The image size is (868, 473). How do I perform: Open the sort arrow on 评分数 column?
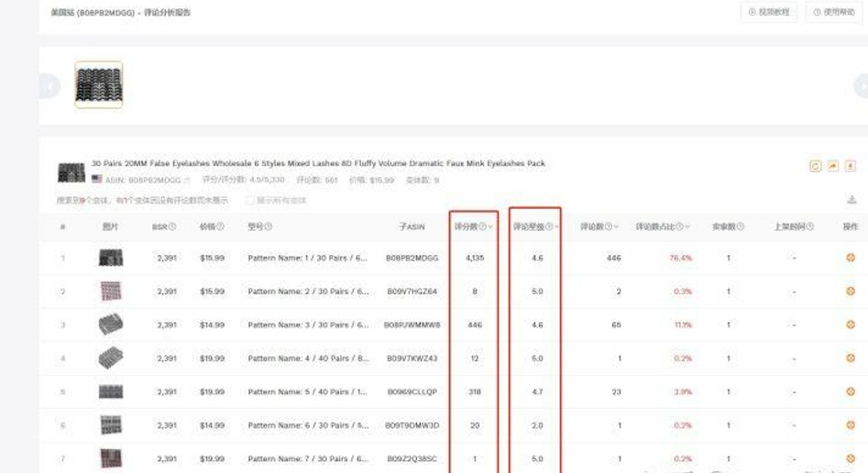(489, 226)
